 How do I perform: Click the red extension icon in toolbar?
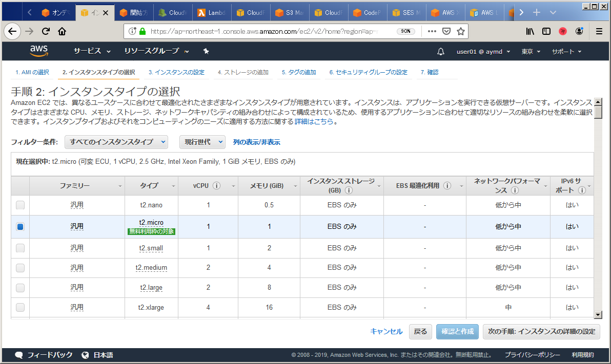click(x=563, y=31)
